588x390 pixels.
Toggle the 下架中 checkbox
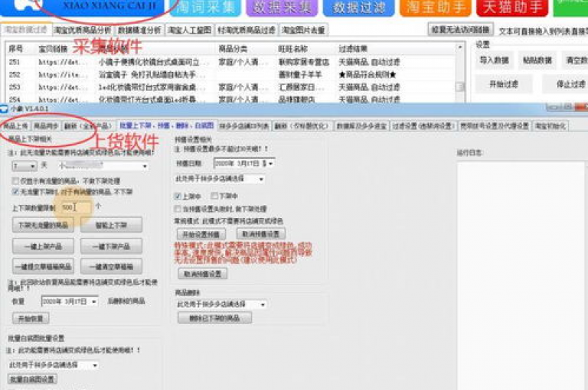click(214, 196)
